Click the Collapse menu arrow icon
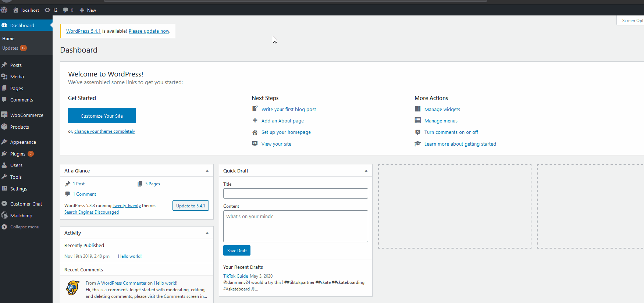 4,227
